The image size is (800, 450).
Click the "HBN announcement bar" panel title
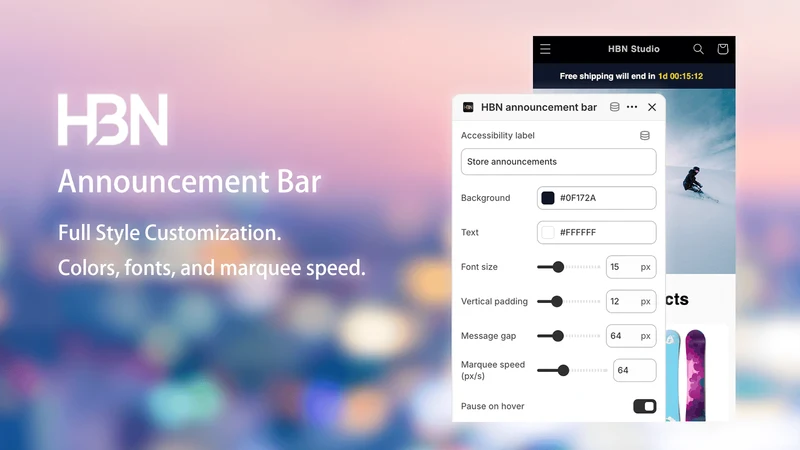click(x=539, y=107)
